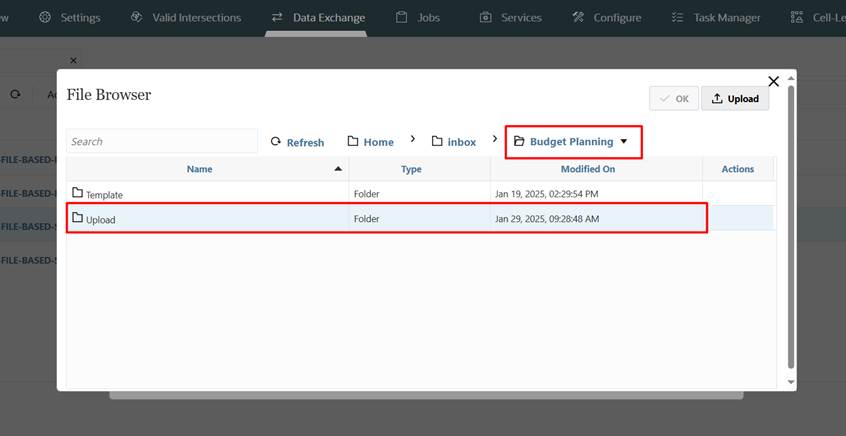Click the Refresh icon in File Browser
The width and height of the screenshot is (846, 436).
click(x=276, y=142)
